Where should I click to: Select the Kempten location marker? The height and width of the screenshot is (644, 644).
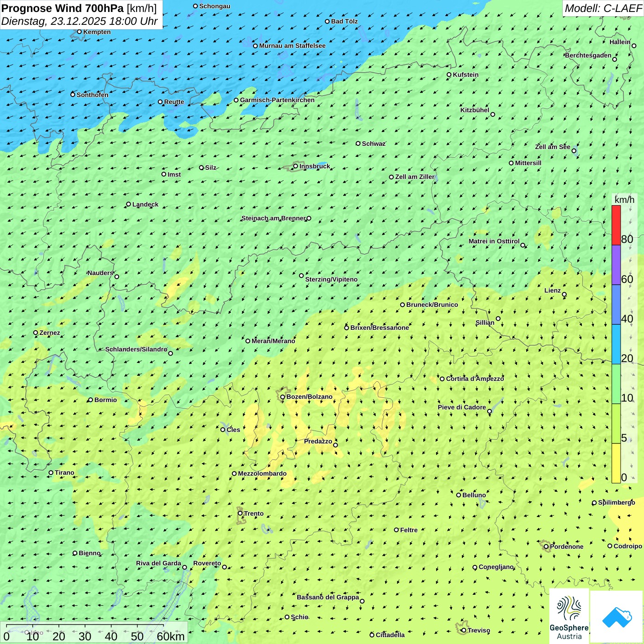(x=79, y=32)
